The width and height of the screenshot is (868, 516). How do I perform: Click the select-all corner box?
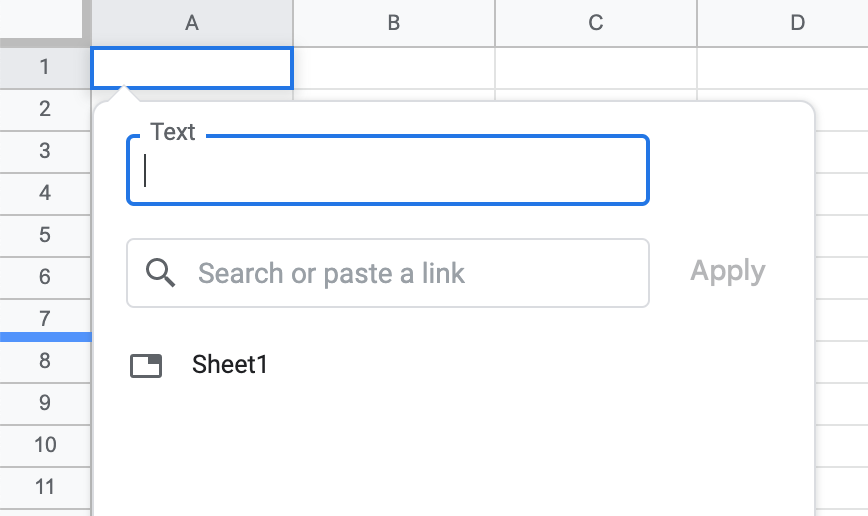(44, 23)
